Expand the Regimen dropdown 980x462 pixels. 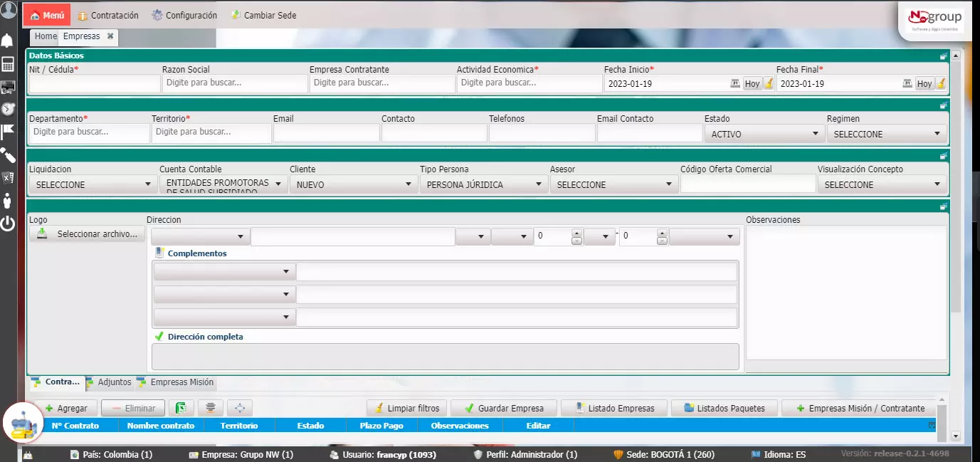886,134
